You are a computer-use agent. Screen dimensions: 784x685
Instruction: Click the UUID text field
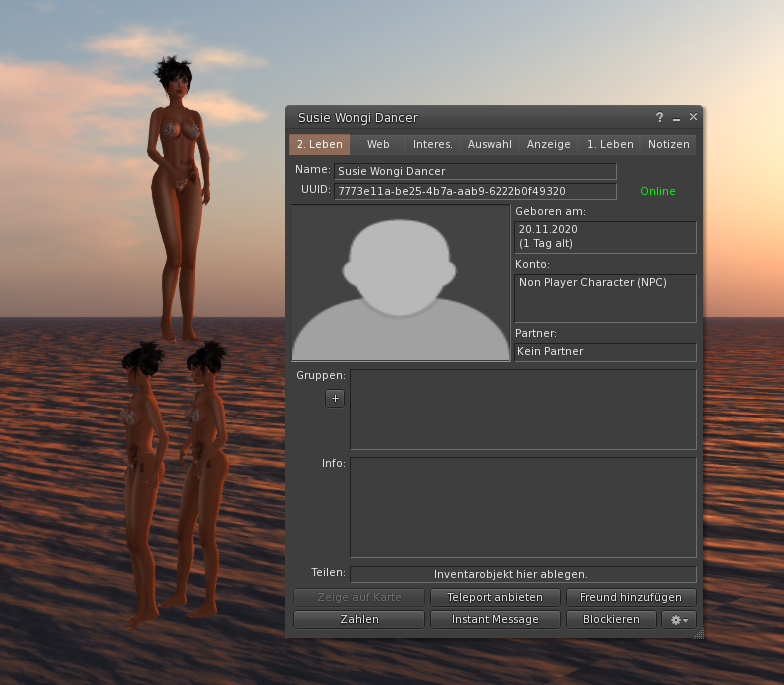(475, 191)
